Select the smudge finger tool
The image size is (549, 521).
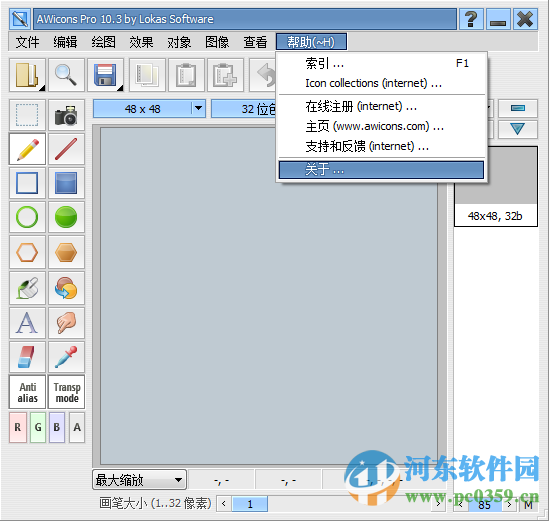pyautogui.click(x=66, y=323)
